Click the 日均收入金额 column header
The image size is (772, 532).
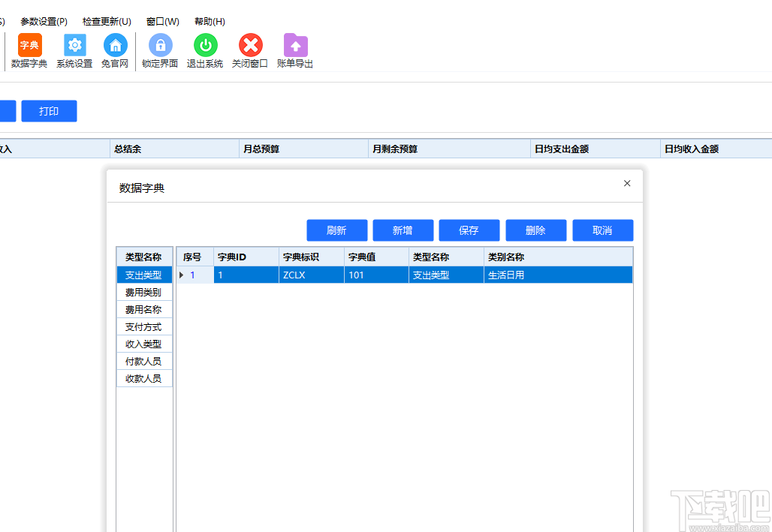(716, 149)
